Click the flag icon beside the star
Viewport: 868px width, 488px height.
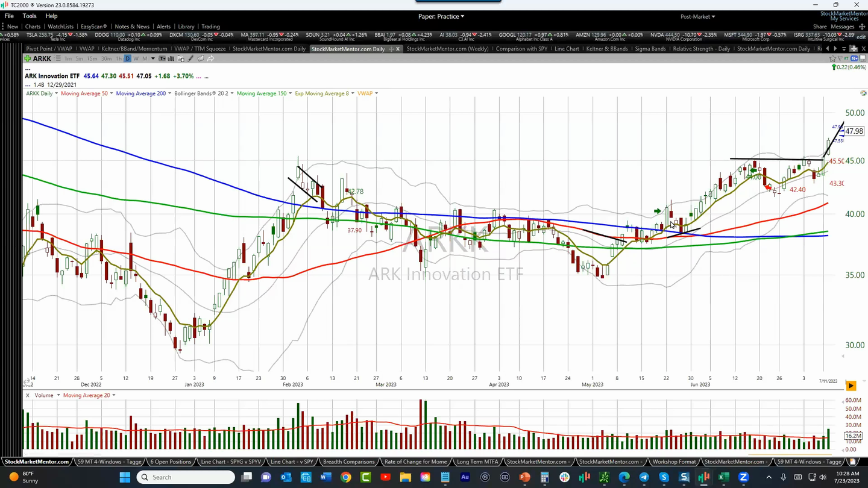click(x=840, y=58)
